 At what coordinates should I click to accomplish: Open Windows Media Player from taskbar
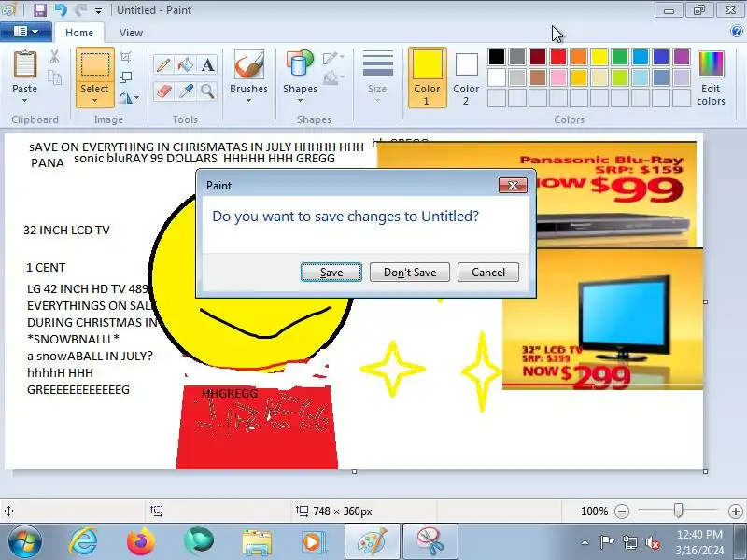313,541
